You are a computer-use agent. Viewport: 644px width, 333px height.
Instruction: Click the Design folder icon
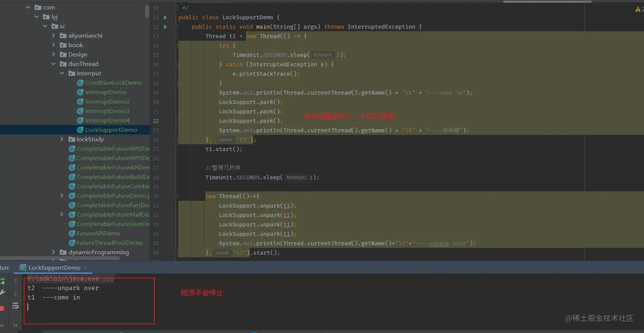click(63, 55)
